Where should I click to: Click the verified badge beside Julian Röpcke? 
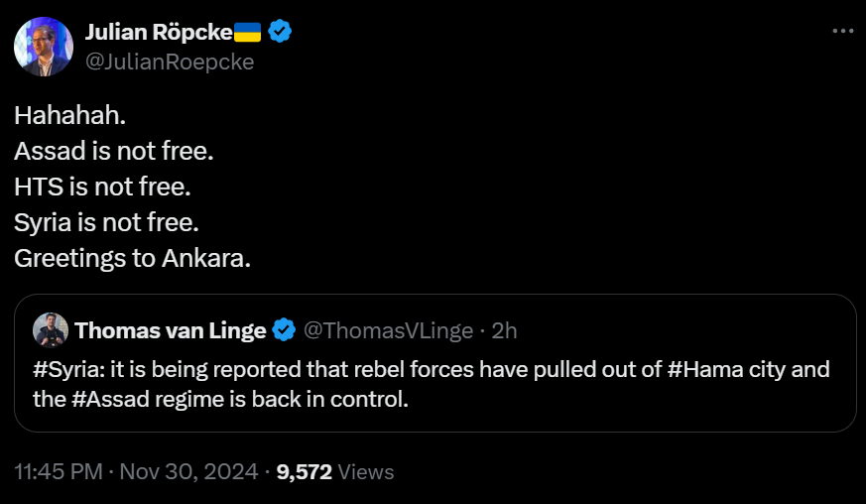pyautogui.click(x=281, y=33)
